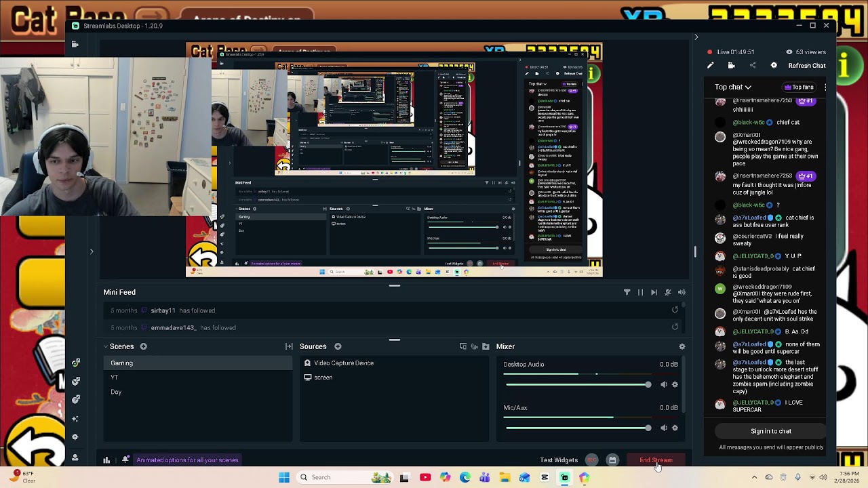
Task: Add a new scene with plus icon
Action: click(143, 346)
